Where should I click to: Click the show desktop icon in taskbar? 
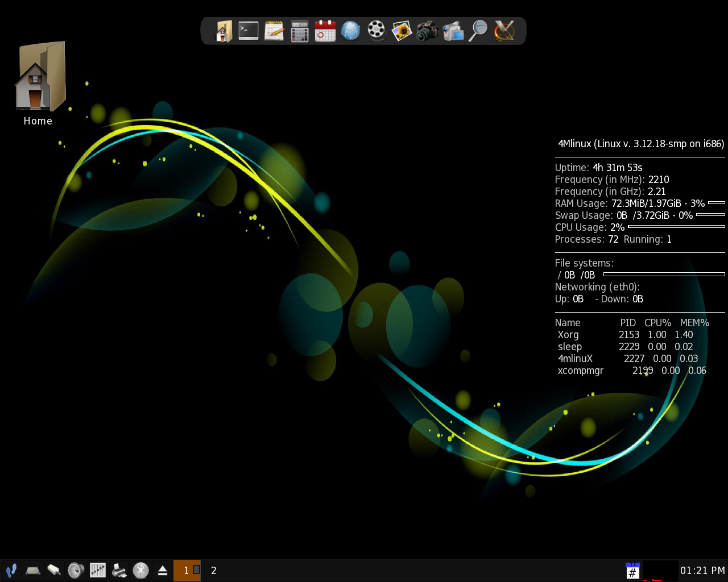(x=33, y=570)
